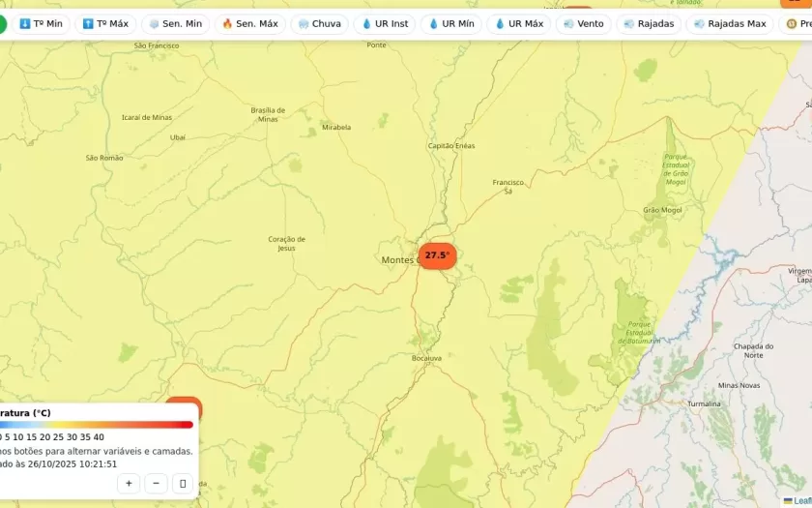Show the Chuva rainfall layer
The image size is (812, 508).
[320, 24]
